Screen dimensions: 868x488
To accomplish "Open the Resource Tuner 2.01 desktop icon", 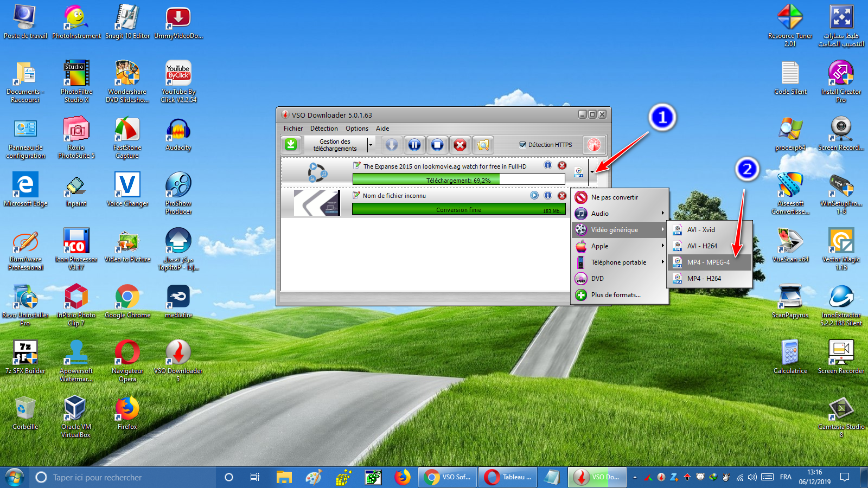I will (790, 25).
